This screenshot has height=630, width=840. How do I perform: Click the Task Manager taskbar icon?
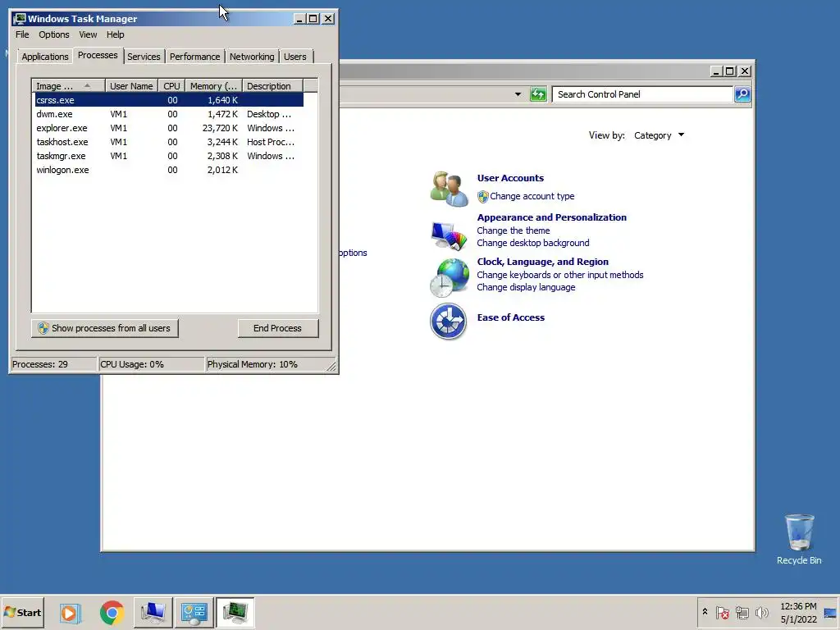pyautogui.click(x=235, y=612)
